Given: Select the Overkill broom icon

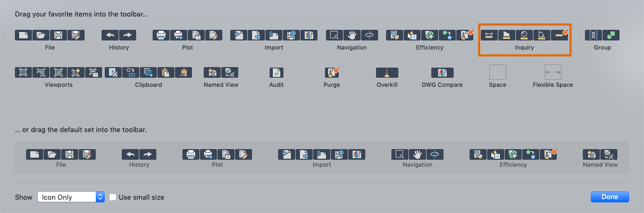Looking at the screenshot, I should (387, 73).
